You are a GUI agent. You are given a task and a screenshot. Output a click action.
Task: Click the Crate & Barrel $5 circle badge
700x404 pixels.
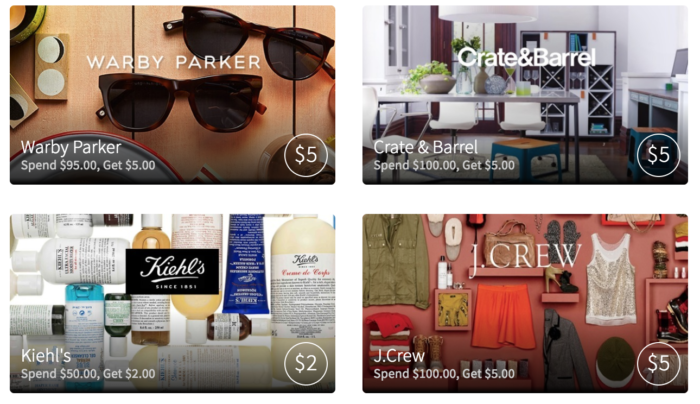coord(658,155)
